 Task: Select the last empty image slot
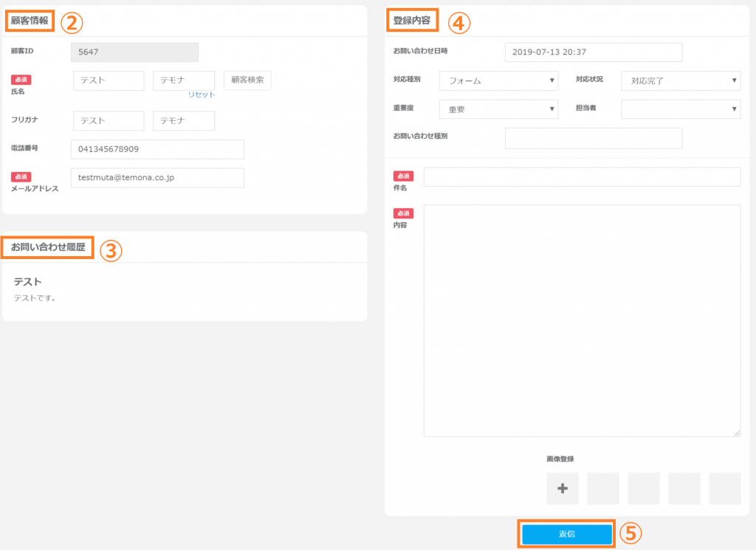[x=724, y=488]
